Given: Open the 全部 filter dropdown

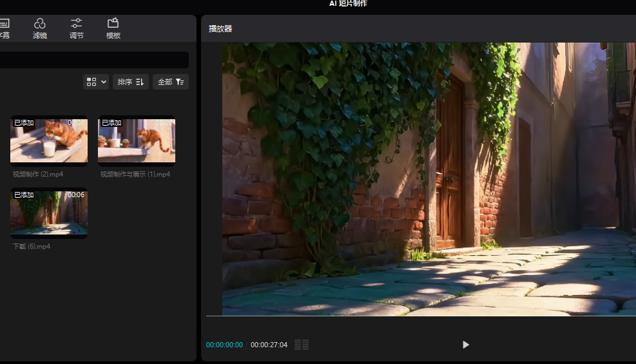Looking at the screenshot, I should [x=170, y=82].
